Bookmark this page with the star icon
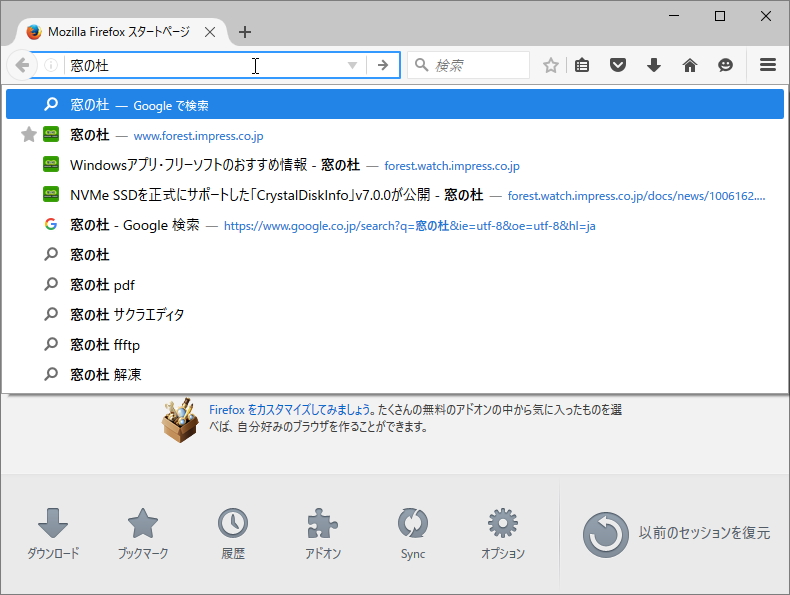Viewport: 790px width, 595px height. pos(551,65)
